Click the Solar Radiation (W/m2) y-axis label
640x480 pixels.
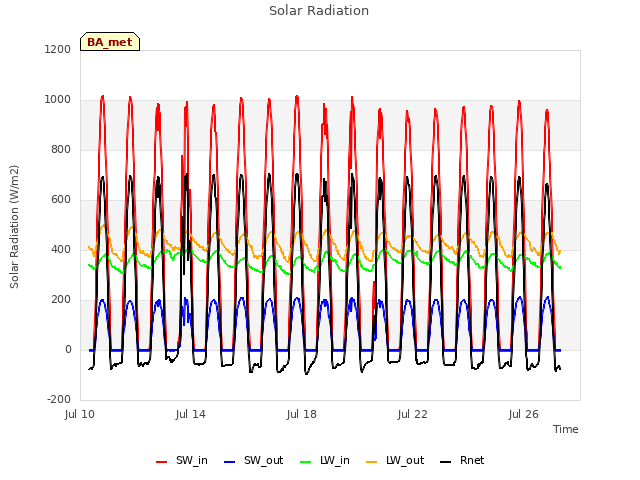(14, 227)
